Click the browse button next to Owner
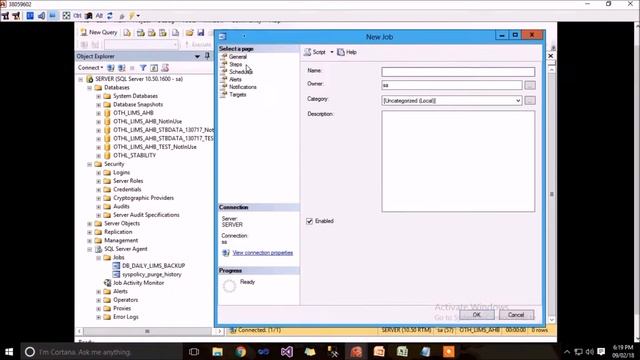Image resolution: width=640 pixels, height=360 pixels. 530,85
